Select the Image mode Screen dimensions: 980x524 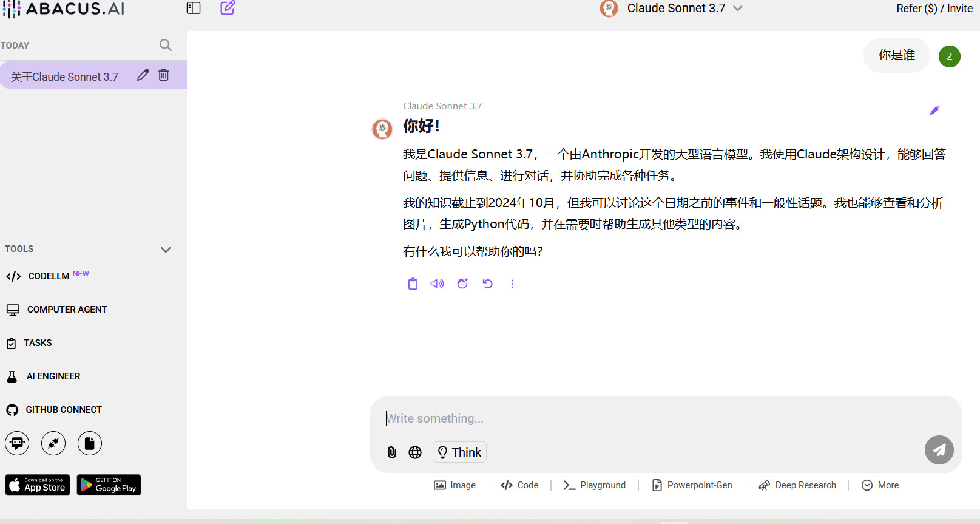[455, 485]
